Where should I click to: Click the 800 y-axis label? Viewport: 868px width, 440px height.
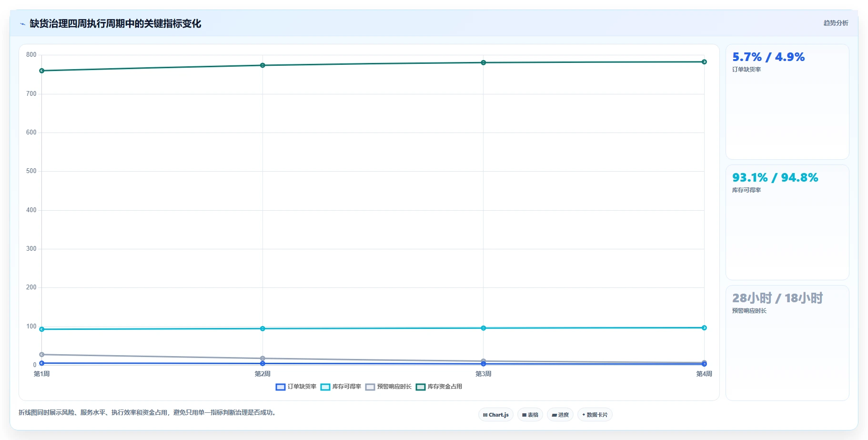tap(31, 55)
